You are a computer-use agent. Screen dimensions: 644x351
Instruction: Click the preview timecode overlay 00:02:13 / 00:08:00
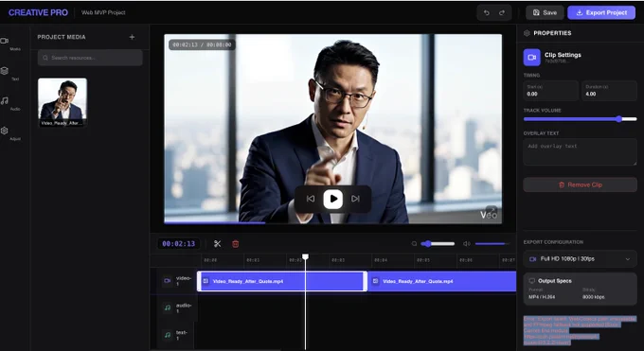202,44
